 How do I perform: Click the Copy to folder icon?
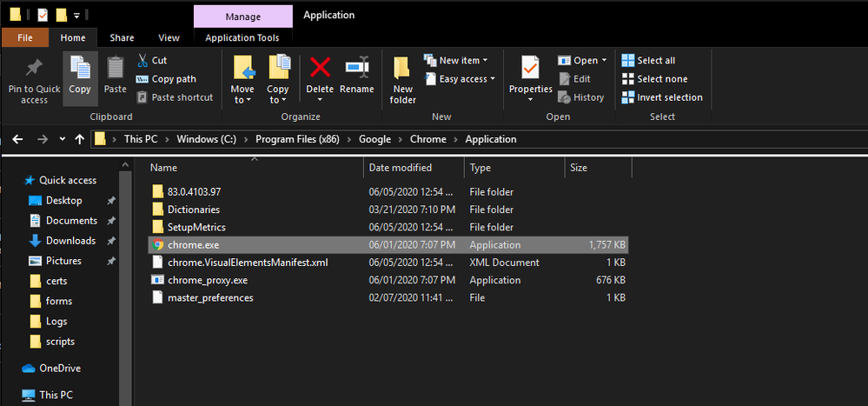278,67
